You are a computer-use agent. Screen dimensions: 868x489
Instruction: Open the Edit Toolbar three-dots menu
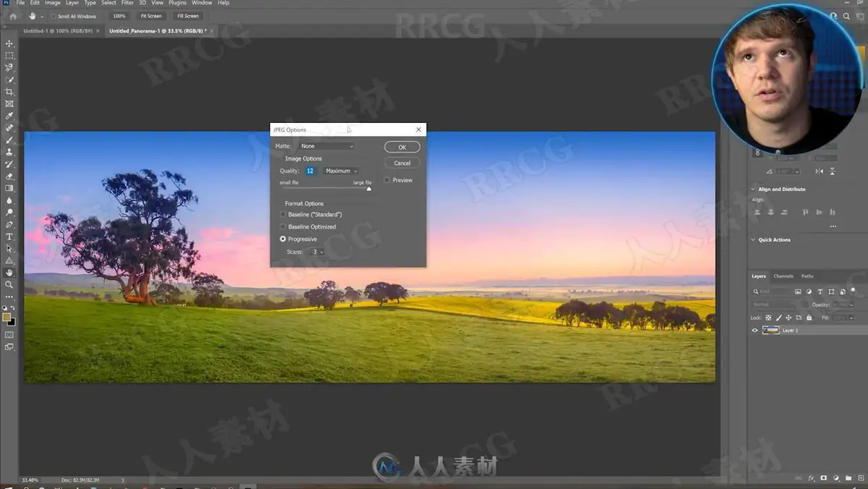(x=9, y=297)
